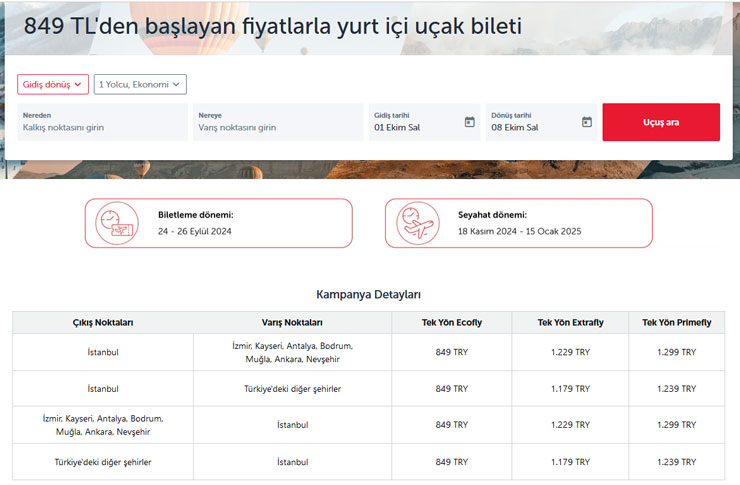The height and width of the screenshot is (485, 740).
Task: Click the Tek Yön Ecofly column header
Action: pos(452,323)
